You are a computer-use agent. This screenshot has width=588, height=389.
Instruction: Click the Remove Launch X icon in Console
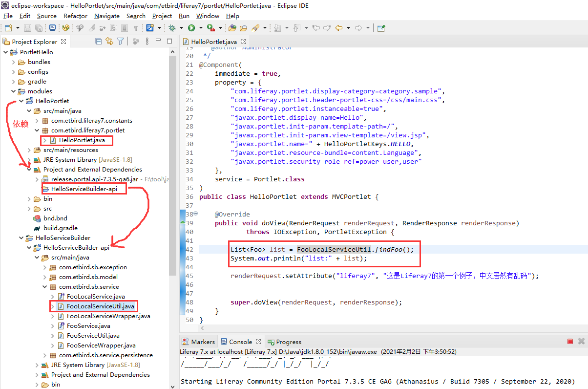pos(581,342)
